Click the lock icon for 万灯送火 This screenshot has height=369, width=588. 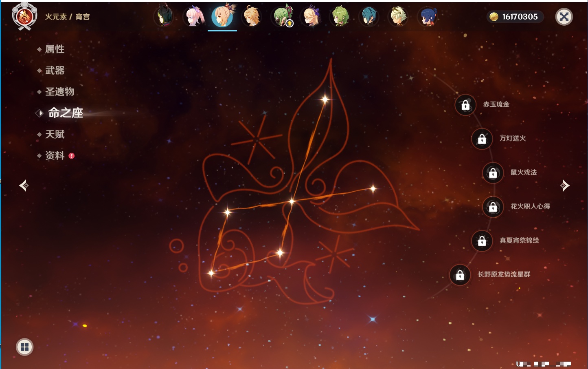[x=482, y=139]
